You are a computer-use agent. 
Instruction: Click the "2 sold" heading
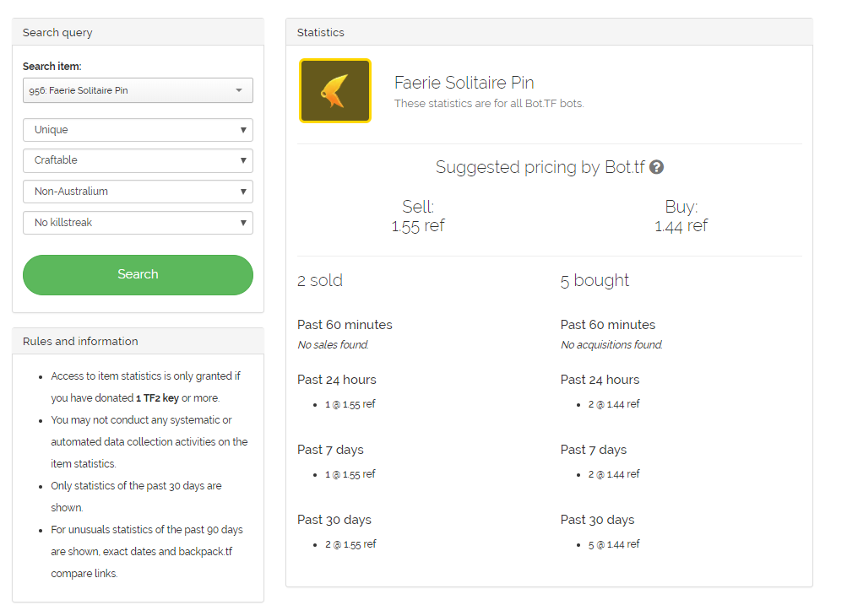(x=320, y=281)
